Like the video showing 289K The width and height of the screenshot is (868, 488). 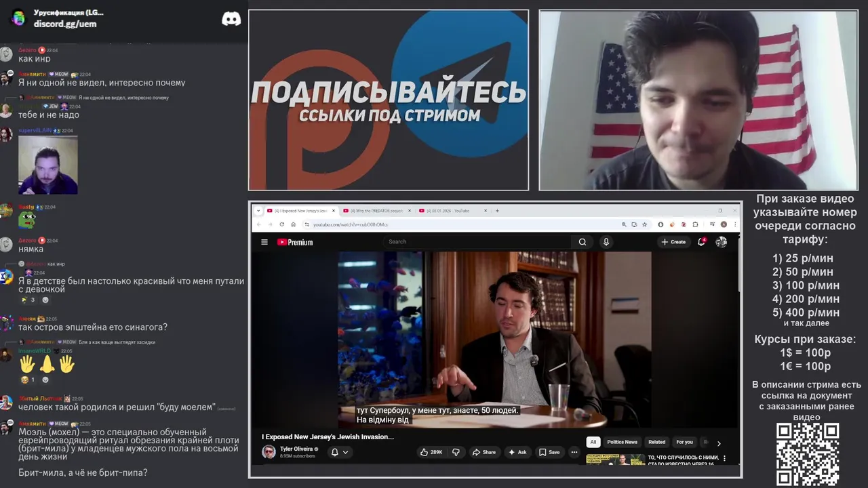point(431,452)
